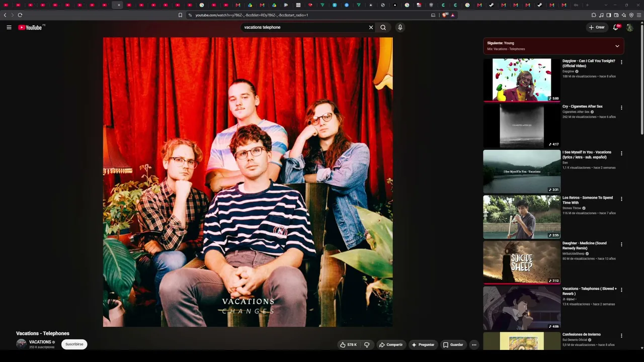Open Vacations - Telephones (Slowed + Reverb) title
The width and height of the screenshot is (644, 362).
pyautogui.click(x=590, y=291)
